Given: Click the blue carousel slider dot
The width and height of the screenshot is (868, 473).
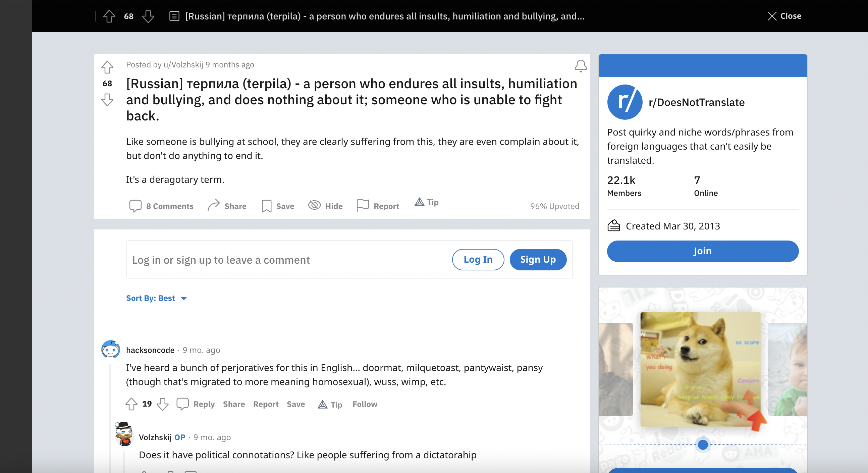Looking at the screenshot, I should point(703,445).
